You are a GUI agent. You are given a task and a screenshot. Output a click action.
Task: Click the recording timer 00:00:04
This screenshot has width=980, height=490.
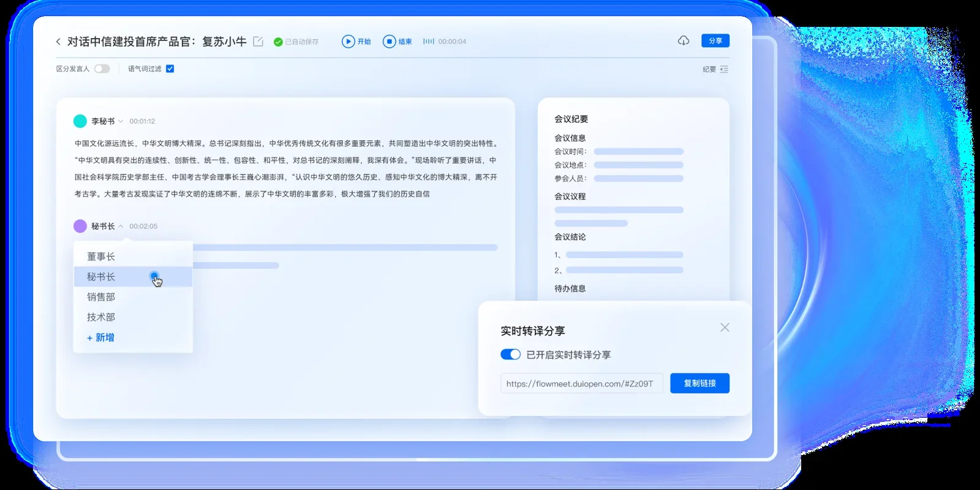pyautogui.click(x=452, y=42)
